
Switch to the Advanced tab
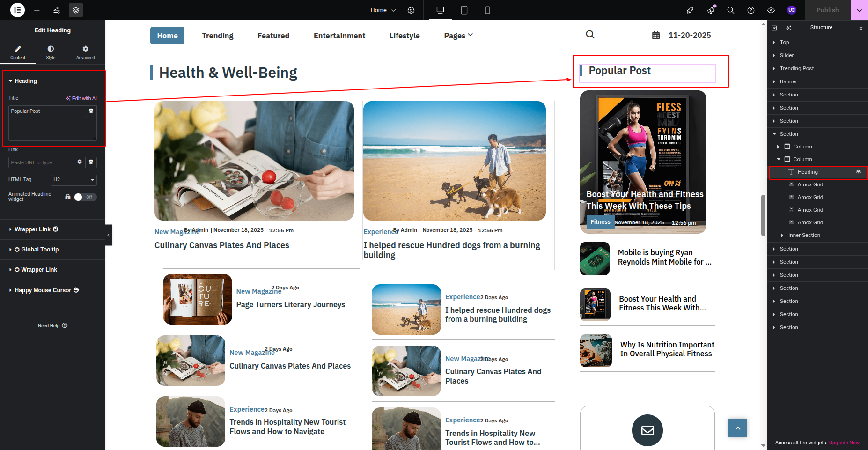coord(85,52)
